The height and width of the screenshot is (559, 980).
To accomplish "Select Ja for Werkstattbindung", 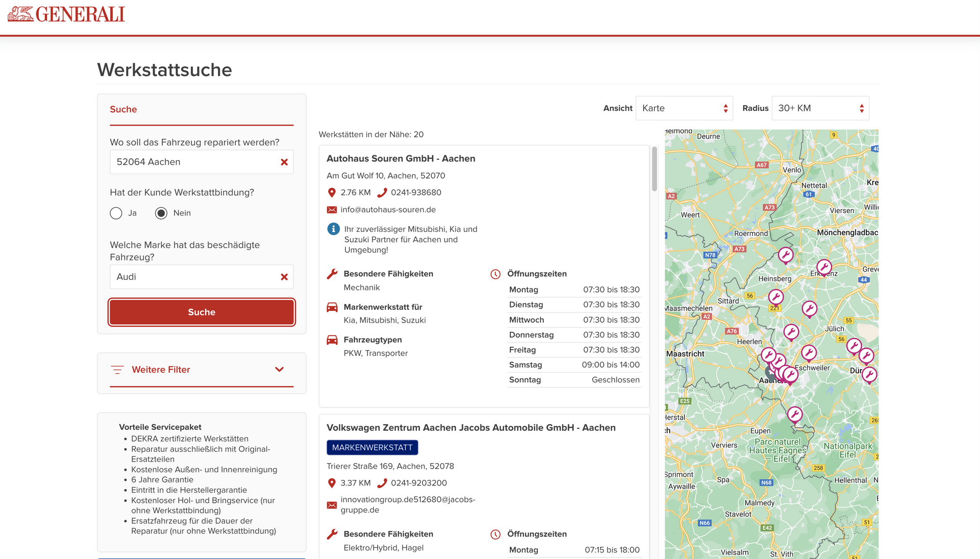I will coord(116,213).
